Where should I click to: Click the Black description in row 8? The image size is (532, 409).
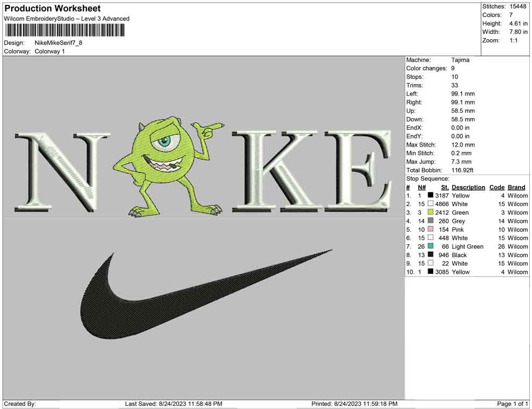[459, 255]
